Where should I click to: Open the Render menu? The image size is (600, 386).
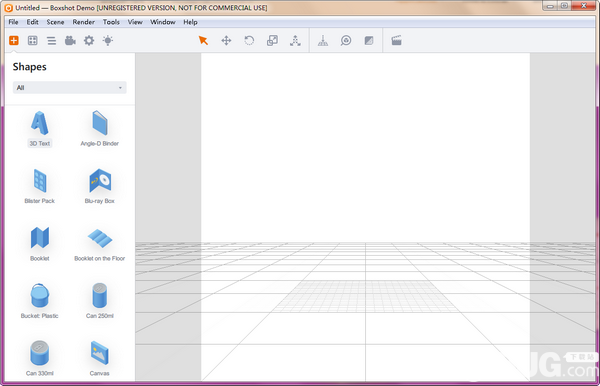83,22
